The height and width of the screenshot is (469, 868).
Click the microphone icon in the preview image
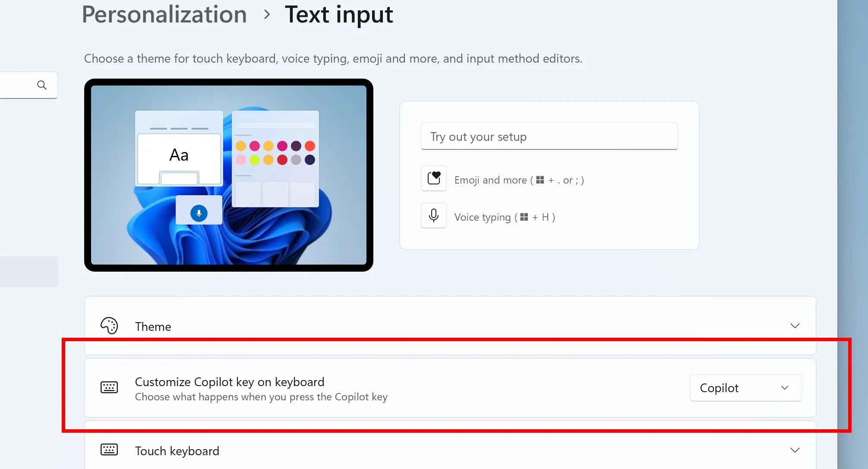pyautogui.click(x=198, y=213)
